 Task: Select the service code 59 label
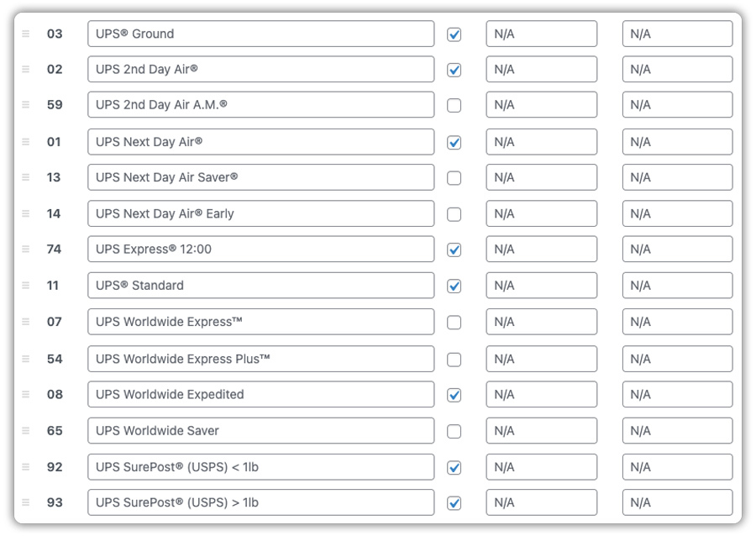click(x=55, y=105)
